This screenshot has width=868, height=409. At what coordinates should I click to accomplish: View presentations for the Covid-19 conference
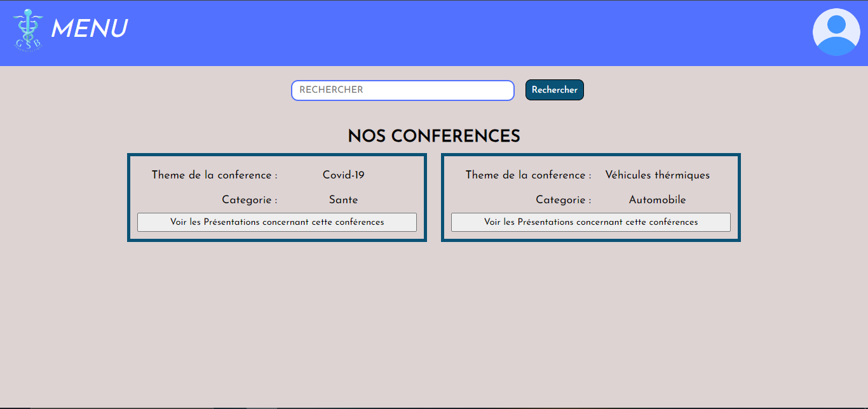click(x=277, y=222)
